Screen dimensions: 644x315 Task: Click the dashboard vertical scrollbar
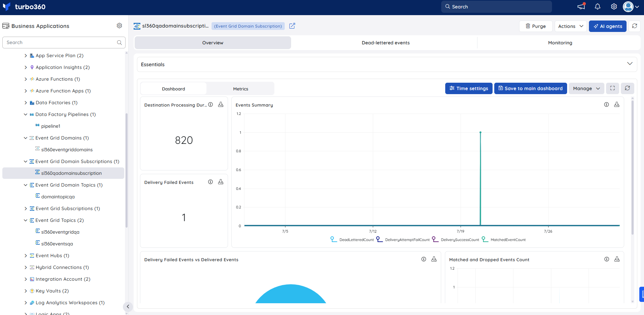[633, 168]
